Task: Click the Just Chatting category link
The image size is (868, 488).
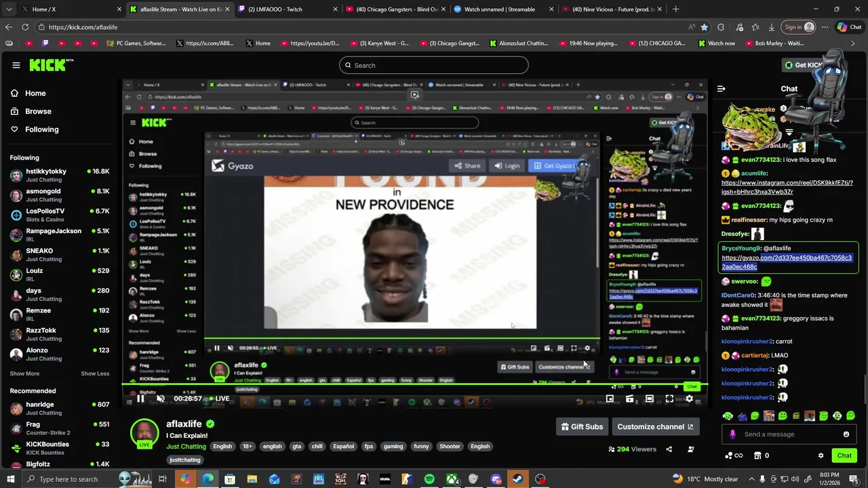Action: pyautogui.click(x=186, y=447)
